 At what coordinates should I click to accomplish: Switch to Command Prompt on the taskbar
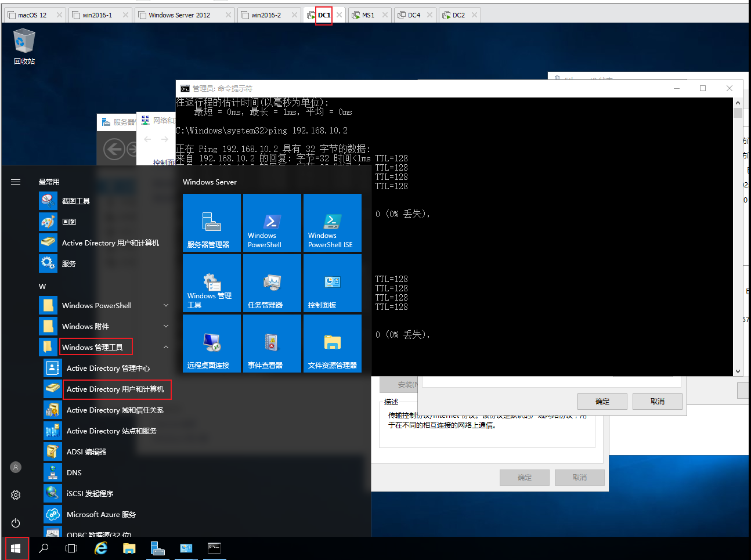point(214,548)
